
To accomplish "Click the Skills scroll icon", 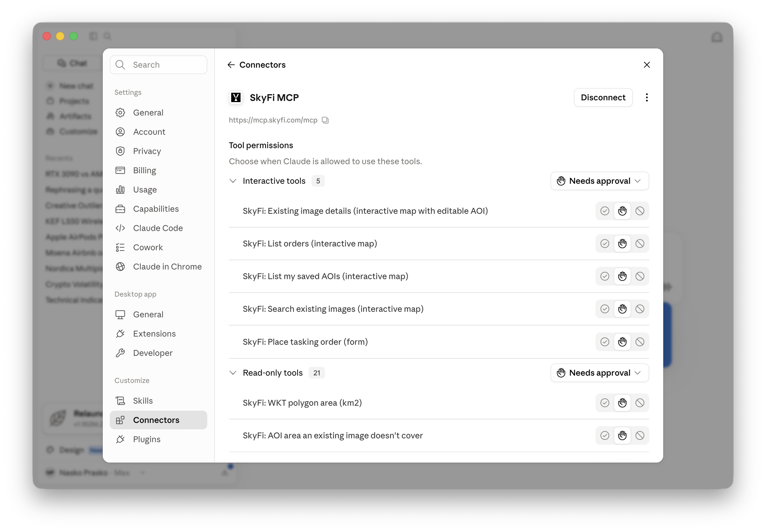I will (x=120, y=401).
